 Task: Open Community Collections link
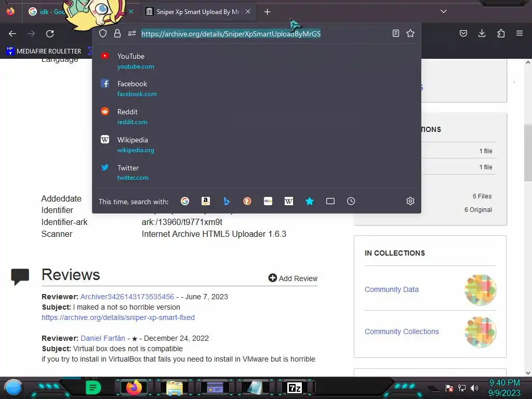point(402,331)
